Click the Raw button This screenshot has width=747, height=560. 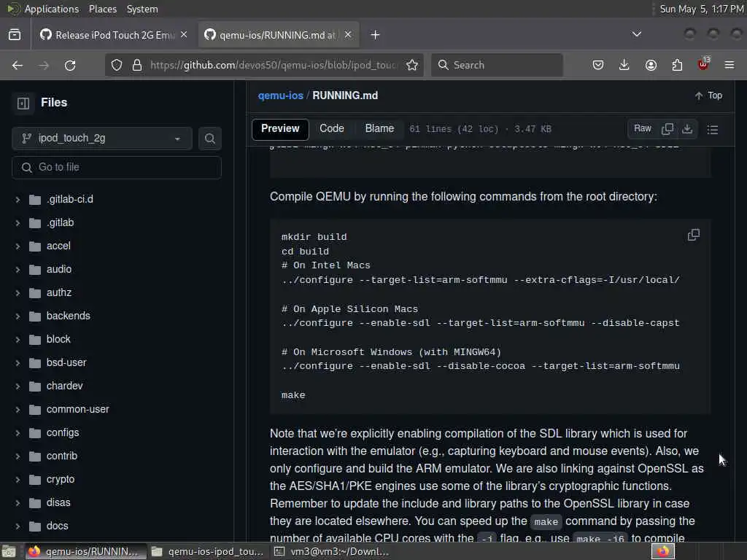click(x=642, y=128)
